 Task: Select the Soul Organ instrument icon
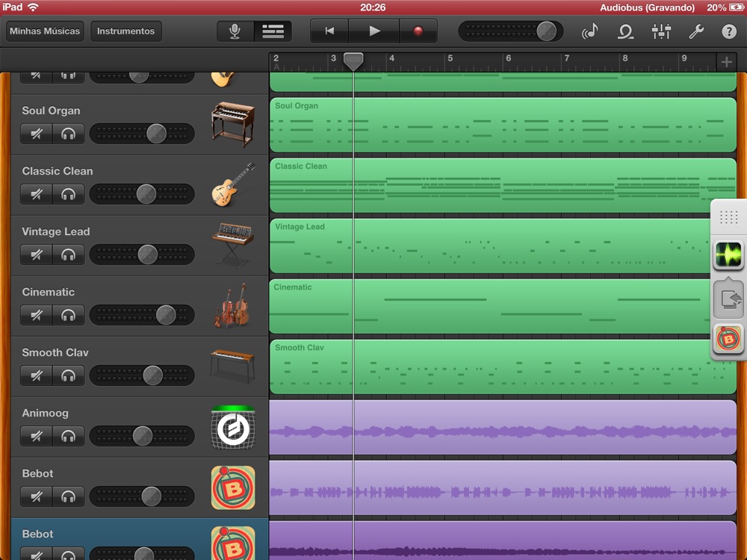tap(233, 124)
